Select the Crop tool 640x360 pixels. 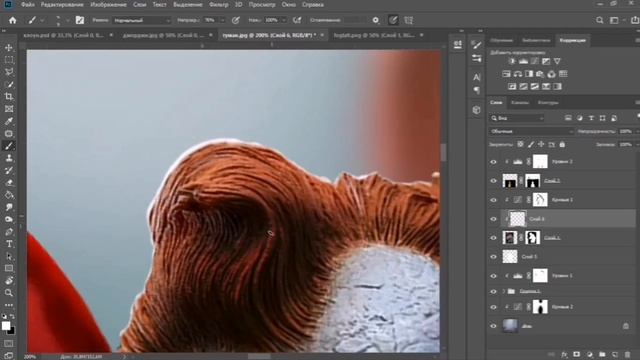coord(9,96)
